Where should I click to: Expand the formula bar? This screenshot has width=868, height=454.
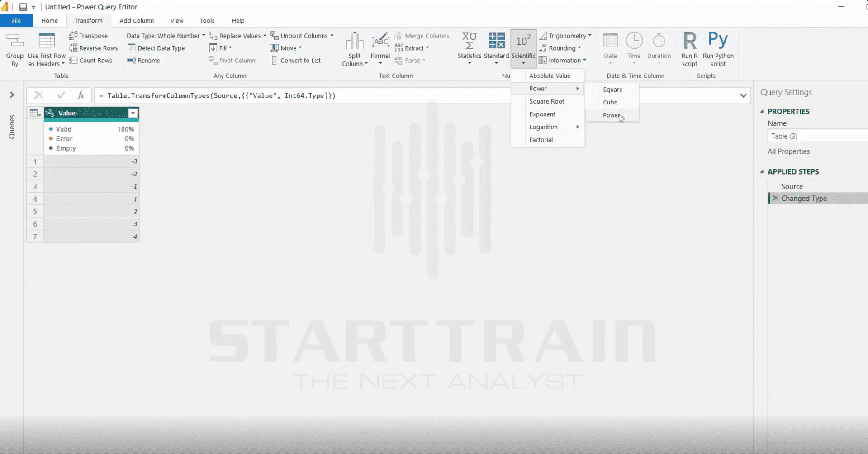[x=743, y=95]
